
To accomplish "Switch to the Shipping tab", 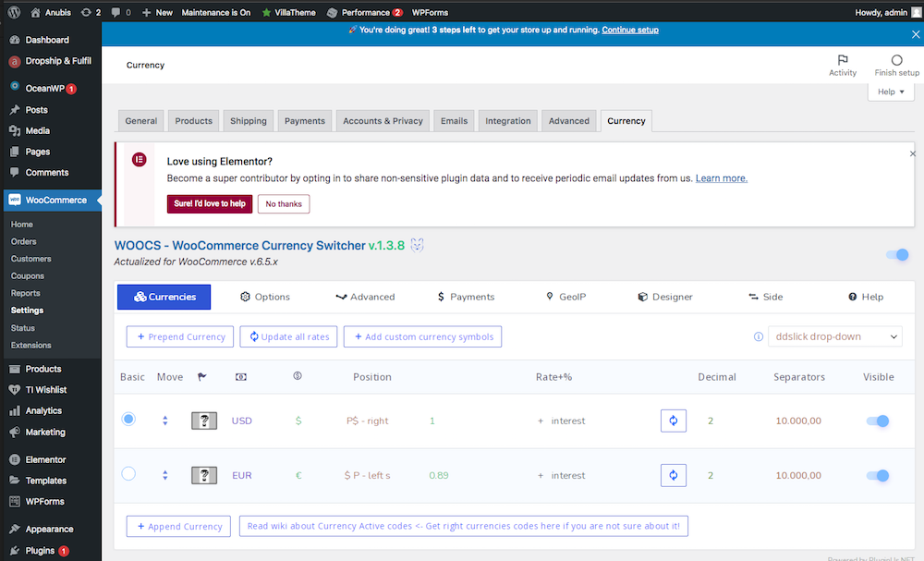I will (x=248, y=121).
